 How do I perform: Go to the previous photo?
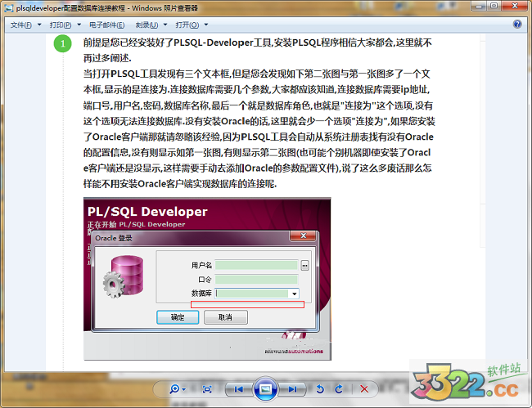click(238, 389)
